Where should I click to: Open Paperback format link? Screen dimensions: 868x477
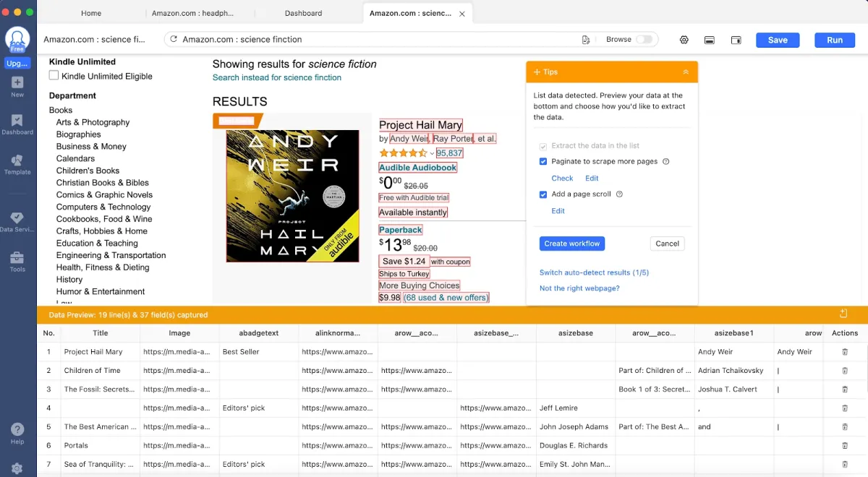(x=401, y=230)
